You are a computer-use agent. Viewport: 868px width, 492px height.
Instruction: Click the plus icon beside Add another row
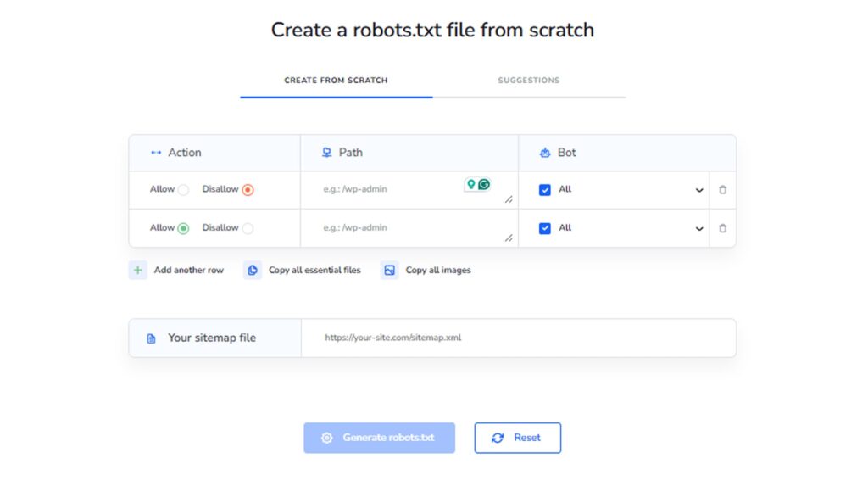point(138,271)
